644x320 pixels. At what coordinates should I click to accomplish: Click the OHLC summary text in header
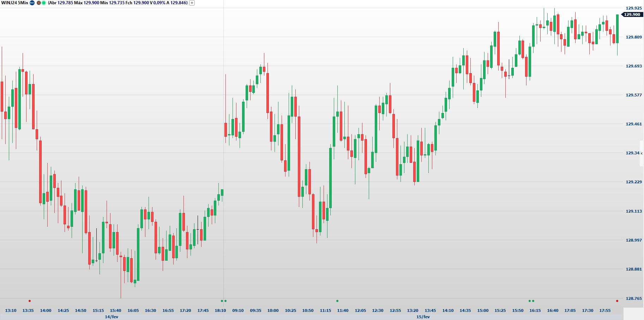(x=118, y=3)
